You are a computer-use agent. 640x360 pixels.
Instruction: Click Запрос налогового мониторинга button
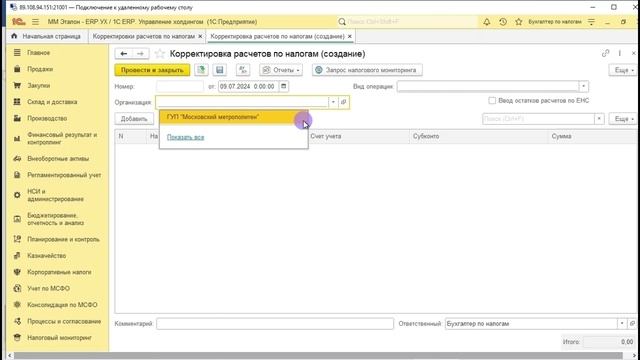(x=367, y=70)
